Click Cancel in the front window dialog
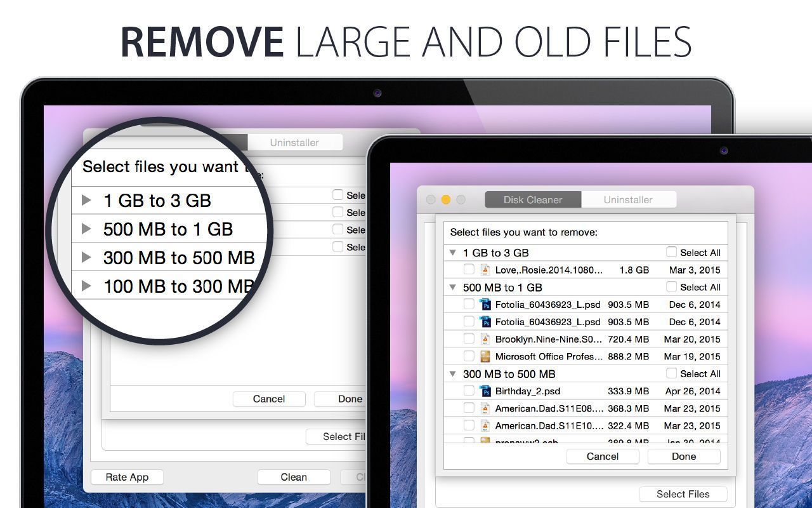The width and height of the screenshot is (812, 508). [x=603, y=456]
